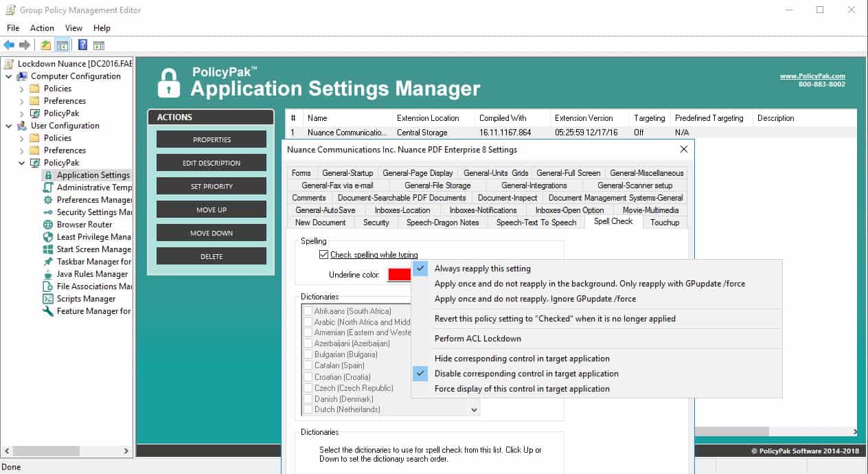The height and width of the screenshot is (474, 868).
Task: Click the Least Privilege Manager shield icon
Action: 48,237
